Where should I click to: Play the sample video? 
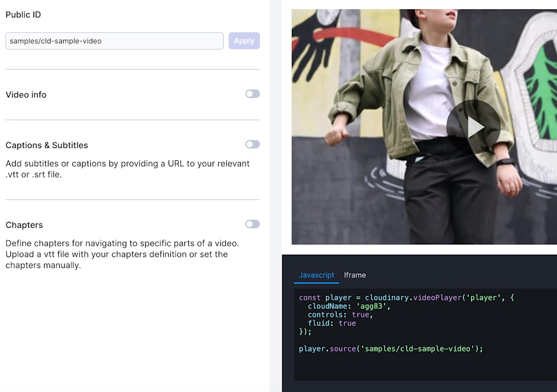(474, 127)
